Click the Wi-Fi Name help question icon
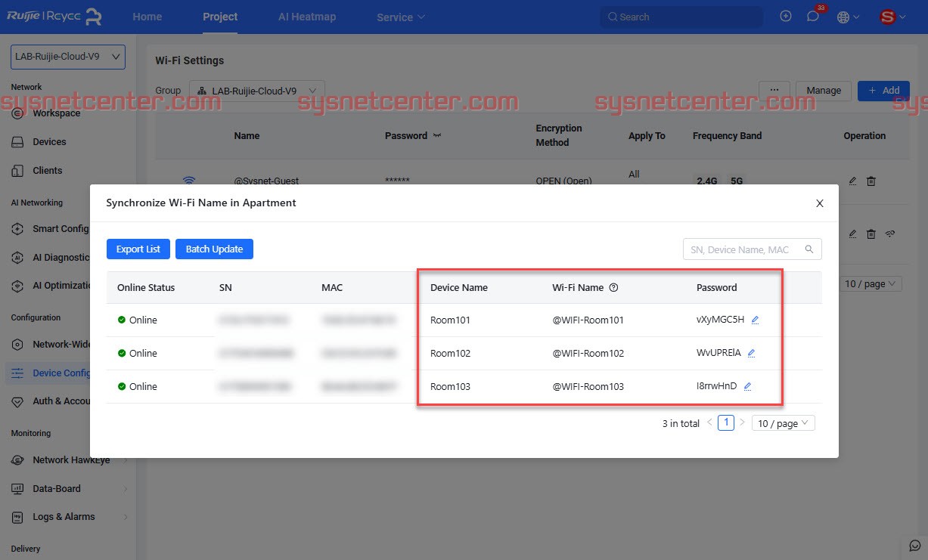928x560 pixels. tap(614, 287)
